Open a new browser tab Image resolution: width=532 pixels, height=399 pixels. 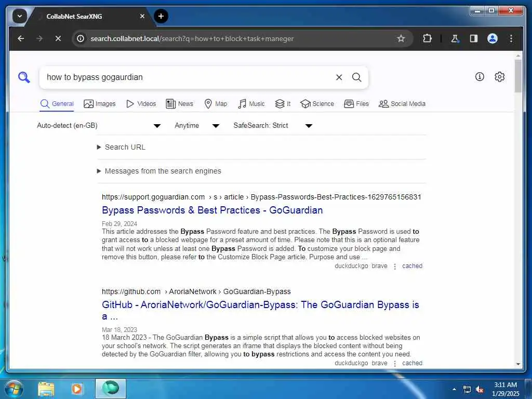pyautogui.click(x=161, y=16)
